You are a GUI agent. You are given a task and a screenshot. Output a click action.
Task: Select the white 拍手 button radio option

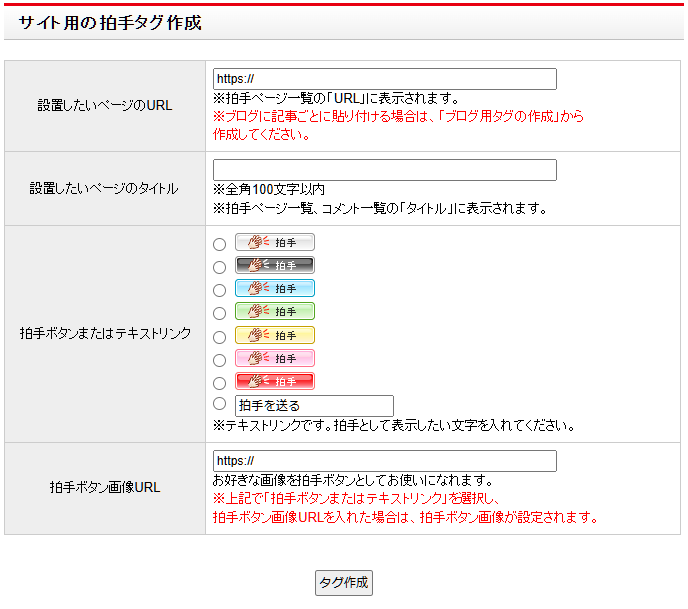219,244
